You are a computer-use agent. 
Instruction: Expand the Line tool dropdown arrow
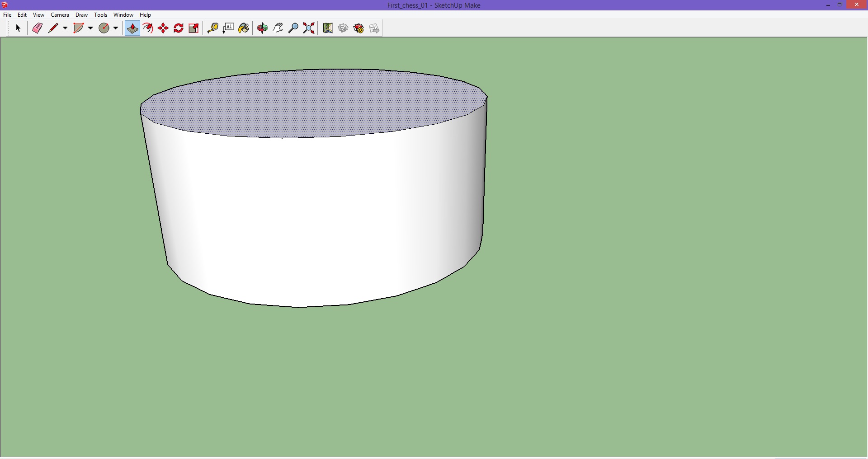(x=65, y=28)
